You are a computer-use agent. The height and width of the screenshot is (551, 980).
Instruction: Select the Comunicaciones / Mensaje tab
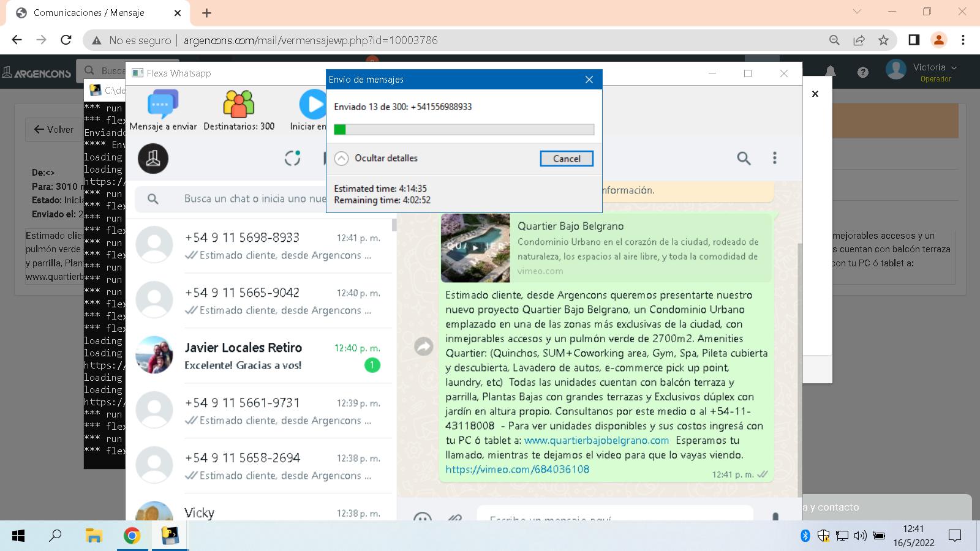pyautogui.click(x=98, y=13)
